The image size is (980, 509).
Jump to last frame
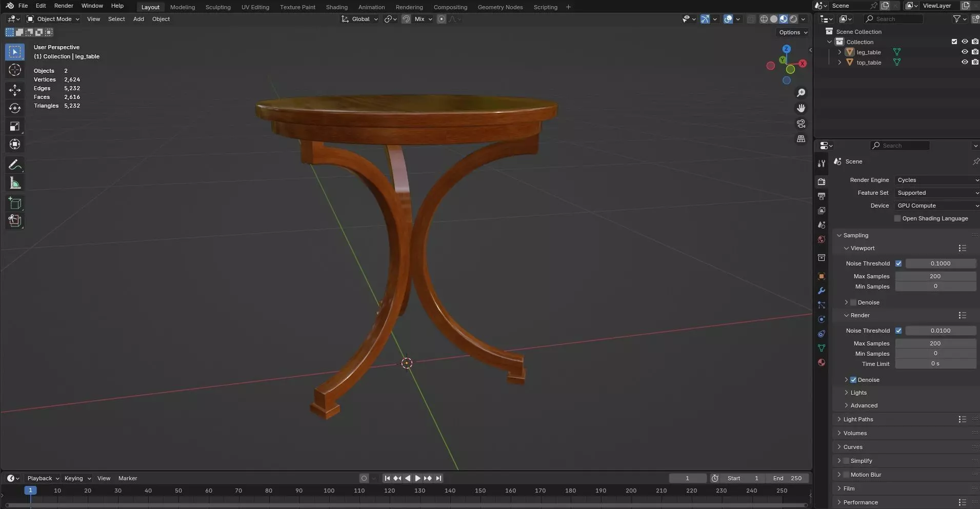[x=438, y=478]
